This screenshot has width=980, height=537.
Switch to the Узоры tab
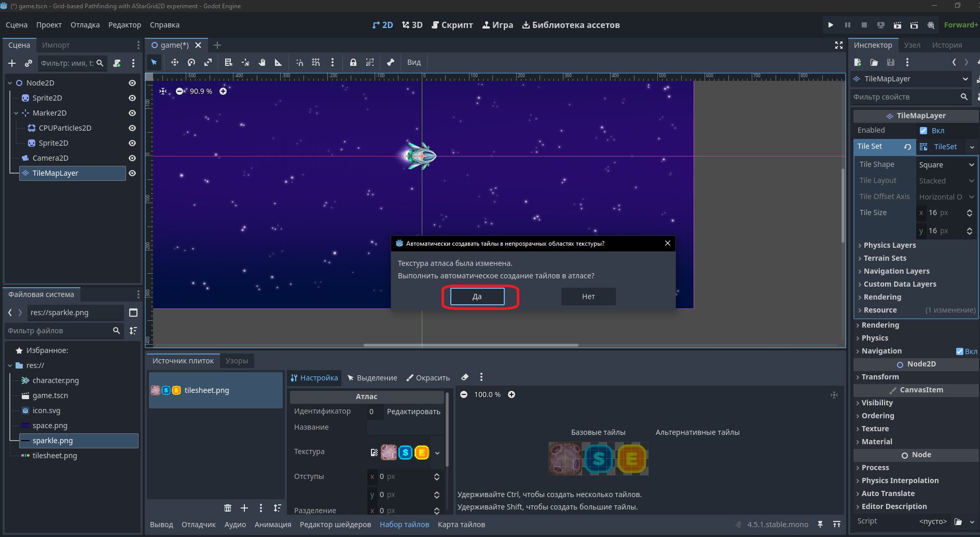coord(237,361)
